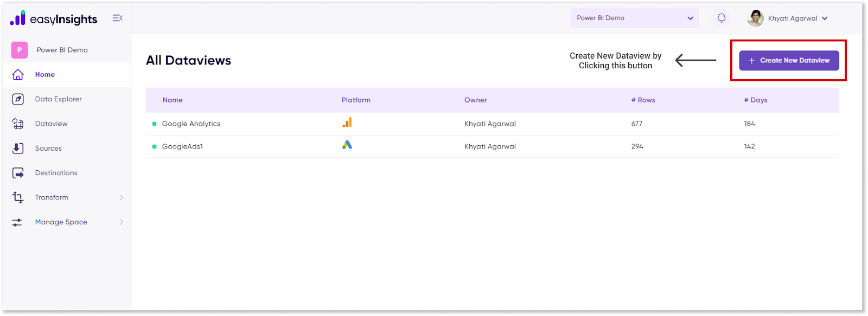
Task: Click the green status dot for GoogleAds1
Action: pyautogui.click(x=154, y=146)
